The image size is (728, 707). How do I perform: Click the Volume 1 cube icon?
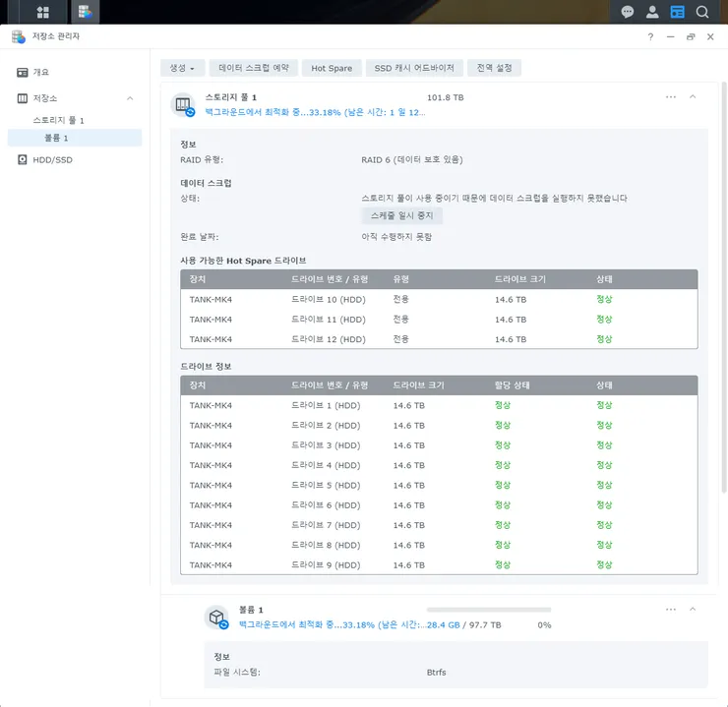216,618
